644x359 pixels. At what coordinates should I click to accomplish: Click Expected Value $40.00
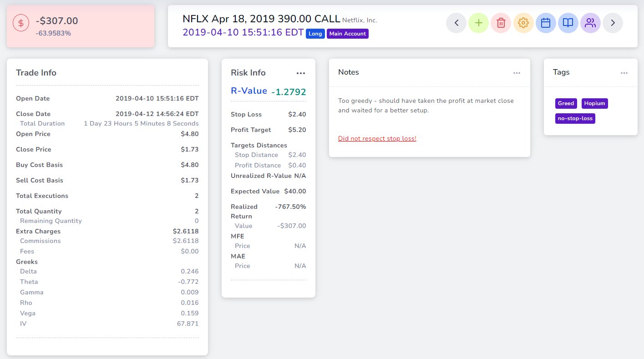295,191
